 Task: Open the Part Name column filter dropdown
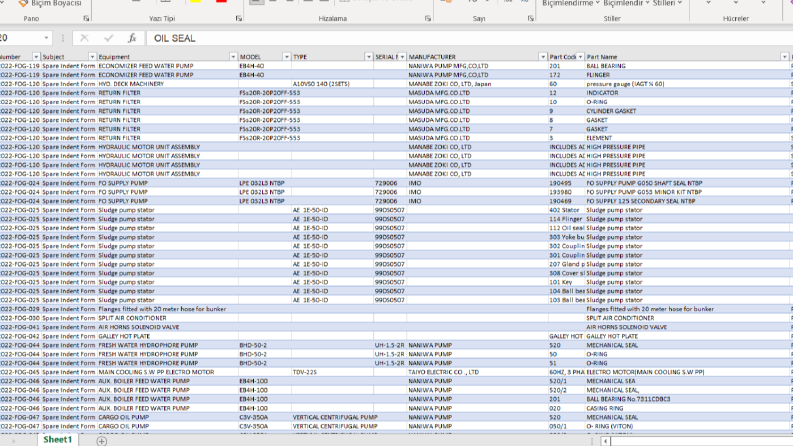[784, 57]
